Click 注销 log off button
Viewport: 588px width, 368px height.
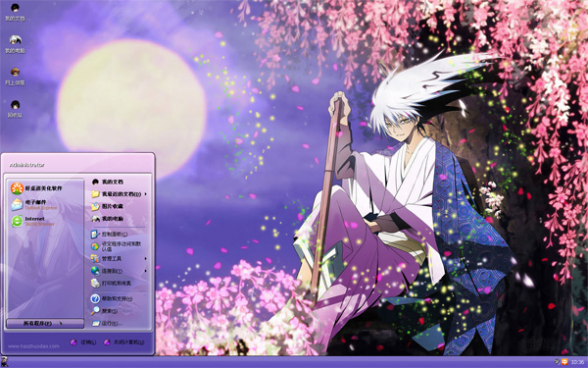pos(83,342)
